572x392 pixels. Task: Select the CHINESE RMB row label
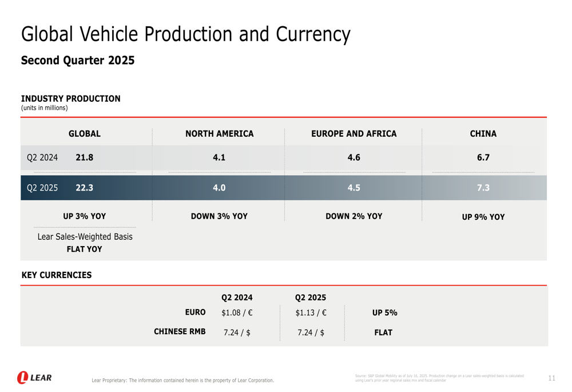point(180,331)
